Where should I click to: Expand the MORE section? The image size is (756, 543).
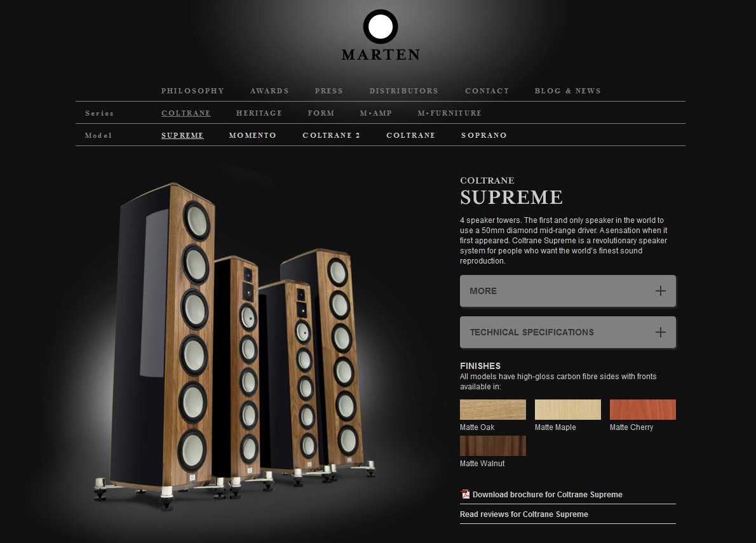(567, 291)
